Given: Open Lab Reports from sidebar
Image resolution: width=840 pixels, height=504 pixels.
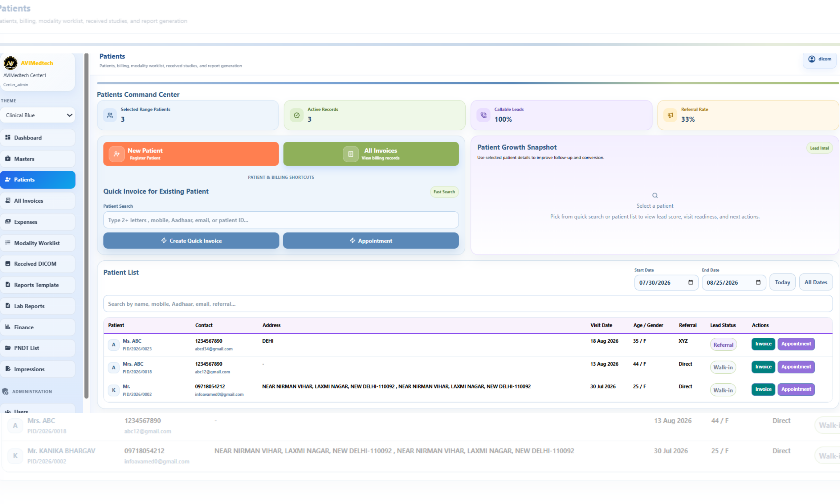Looking at the screenshot, I should tap(38, 306).
